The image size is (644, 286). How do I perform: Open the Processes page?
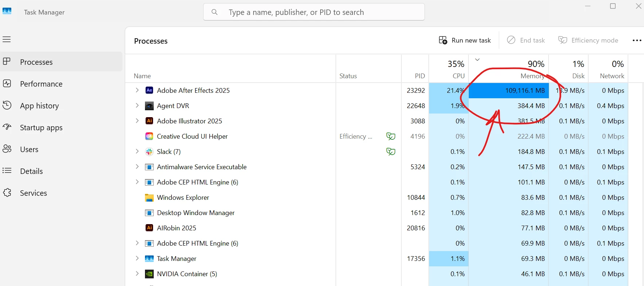[x=61, y=62]
